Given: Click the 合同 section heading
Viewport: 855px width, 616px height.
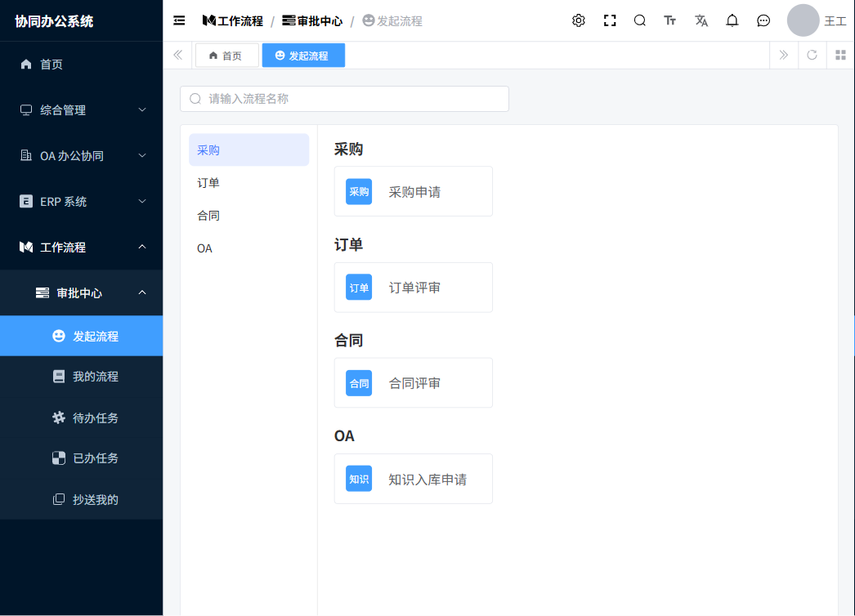Looking at the screenshot, I should pyautogui.click(x=348, y=340).
